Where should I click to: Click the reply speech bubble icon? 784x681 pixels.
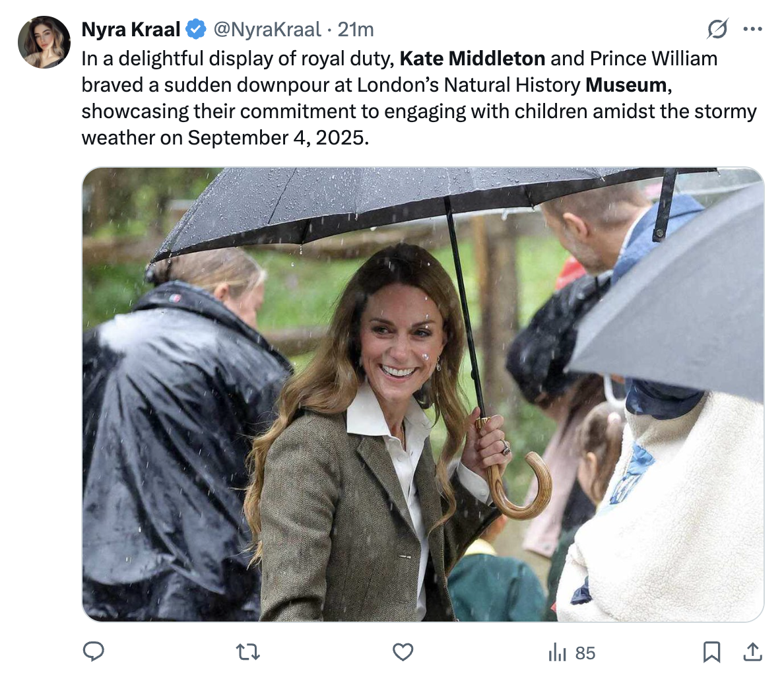[x=94, y=652]
